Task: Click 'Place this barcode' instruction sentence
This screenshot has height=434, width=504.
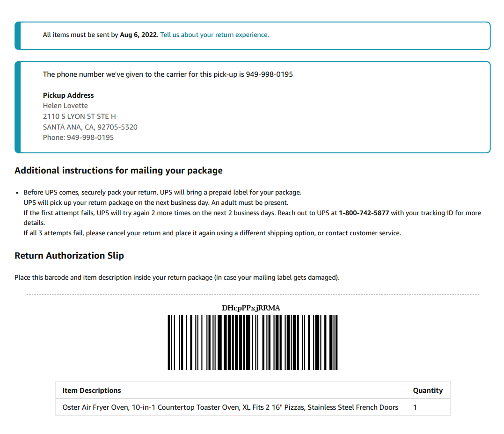Action: click(x=177, y=277)
